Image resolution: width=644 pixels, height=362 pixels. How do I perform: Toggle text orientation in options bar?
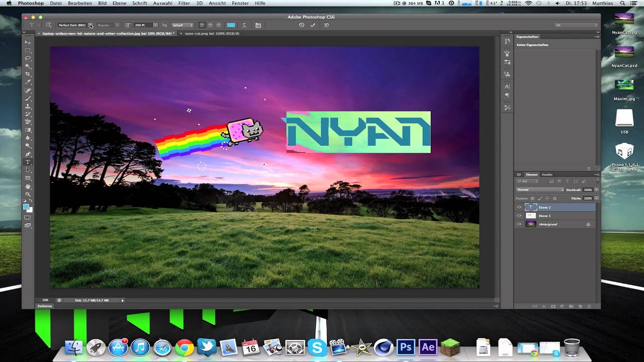pos(49,25)
